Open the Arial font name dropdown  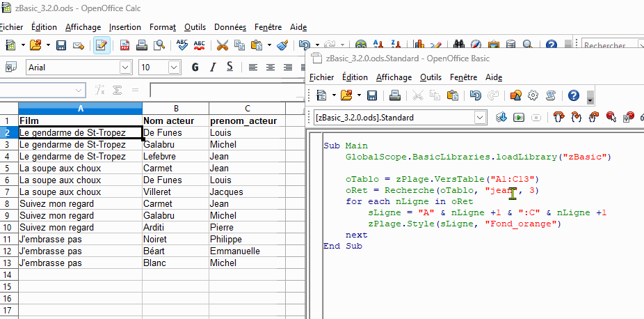126,68
